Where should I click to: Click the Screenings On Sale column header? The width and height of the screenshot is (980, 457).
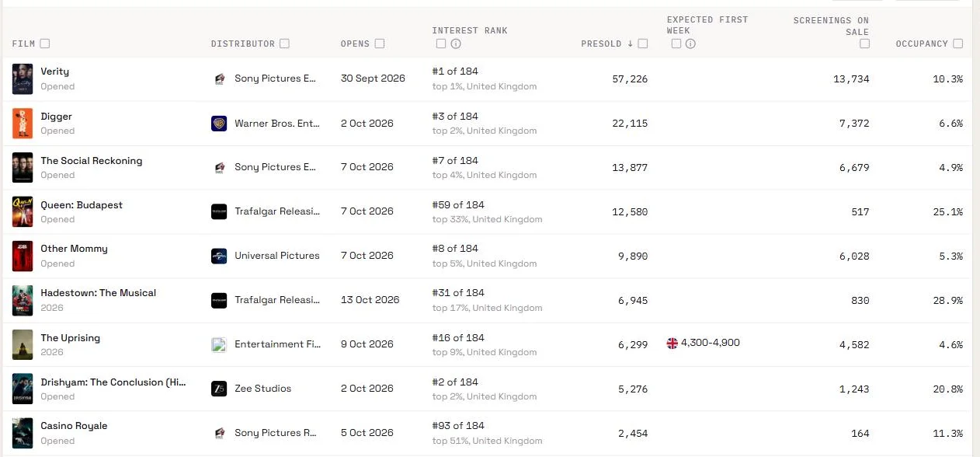(831, 26)
